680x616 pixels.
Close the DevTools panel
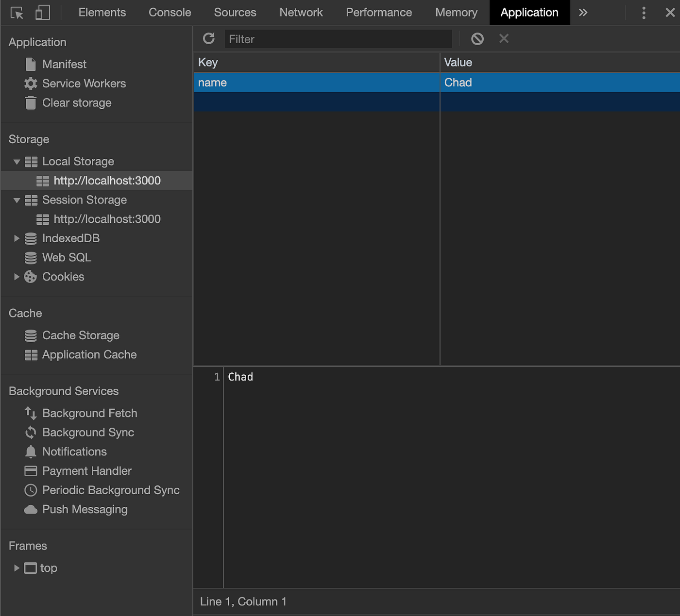point(670,13)
